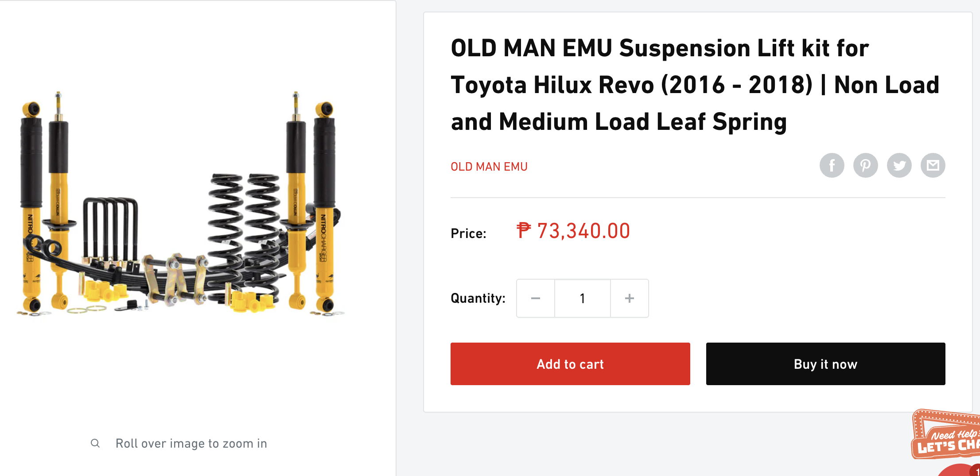This screenshot has width=980, height=476.
Task: Share product on Facebook
Action: pyautogui.click(x=832, y=166)
